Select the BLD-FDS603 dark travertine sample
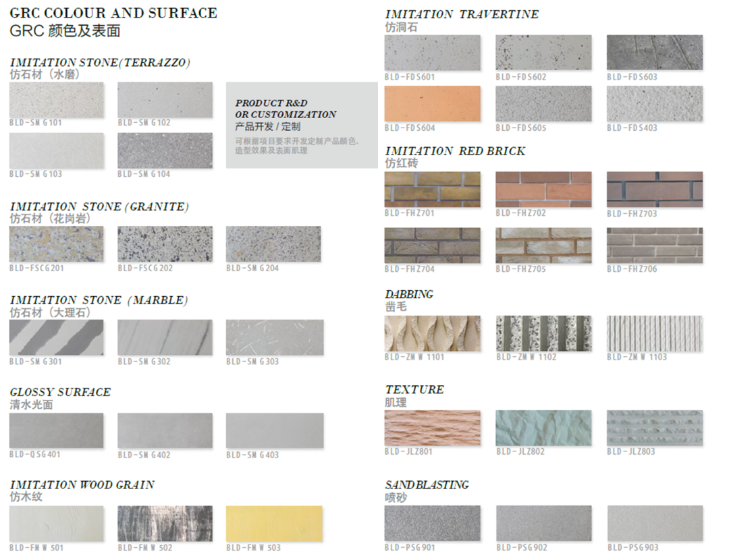Screen dimensions: 729x560 pyautogui.click(x=654, y=53)
